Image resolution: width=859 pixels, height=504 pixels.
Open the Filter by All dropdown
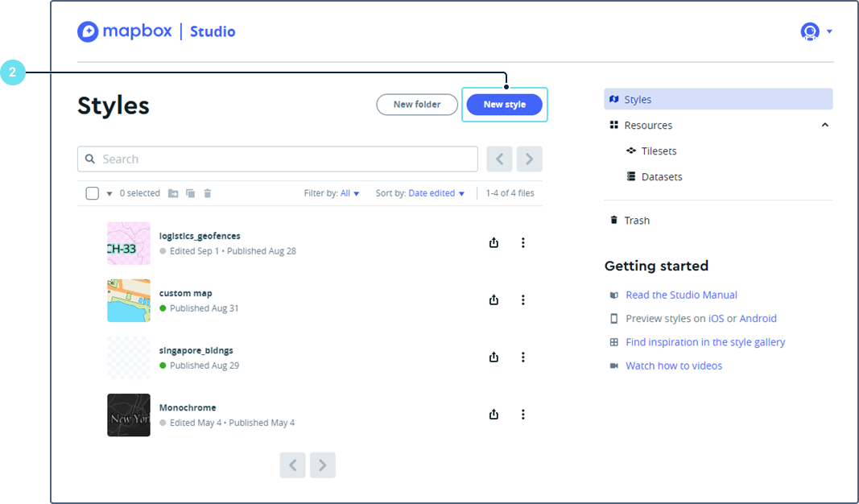pos(350,193)
